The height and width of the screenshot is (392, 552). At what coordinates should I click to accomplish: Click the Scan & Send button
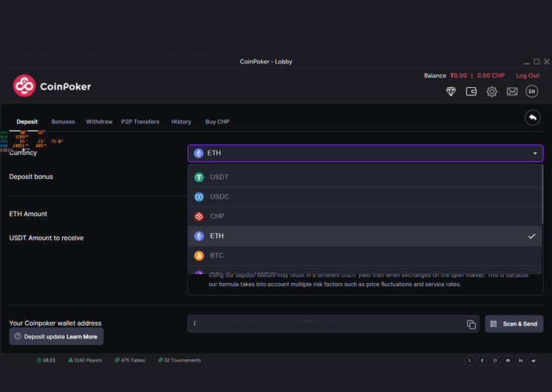click(514, 323)
